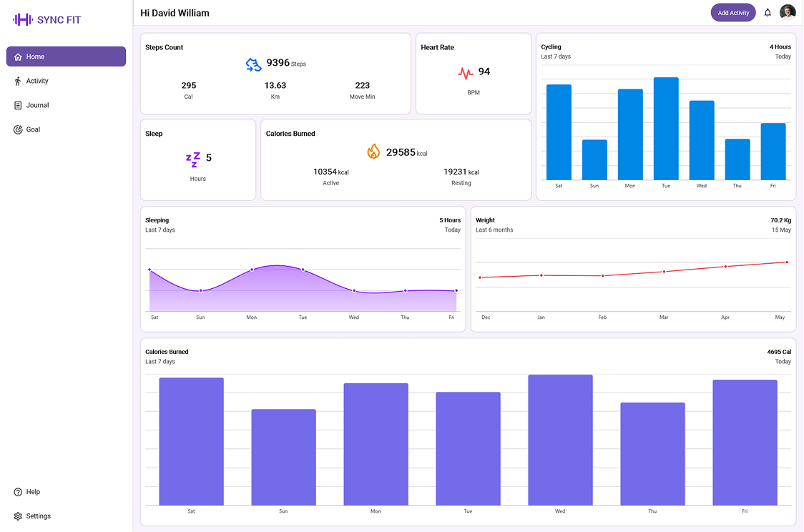Click the 4695 Cal label
Viewport: 804px width, 532px height.
point(779,352)
